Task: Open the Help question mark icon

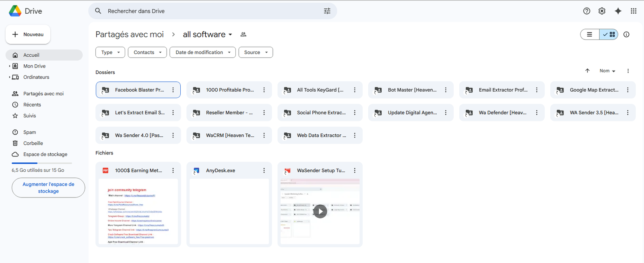Action: click(x=587, y=11)
